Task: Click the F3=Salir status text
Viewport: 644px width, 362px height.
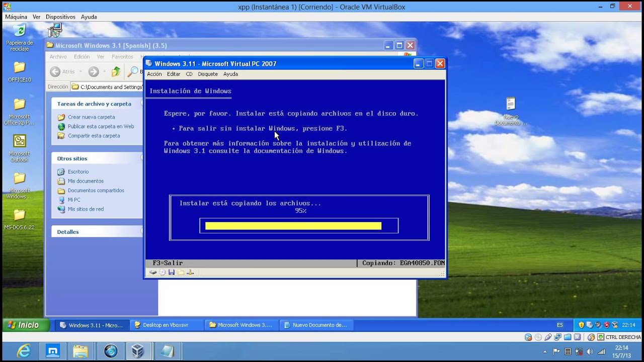Action: click(168, 263)
